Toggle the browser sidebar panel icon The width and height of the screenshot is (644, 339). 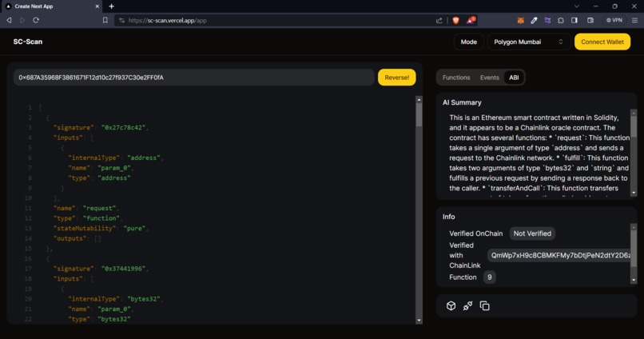[x=574, y=20]
